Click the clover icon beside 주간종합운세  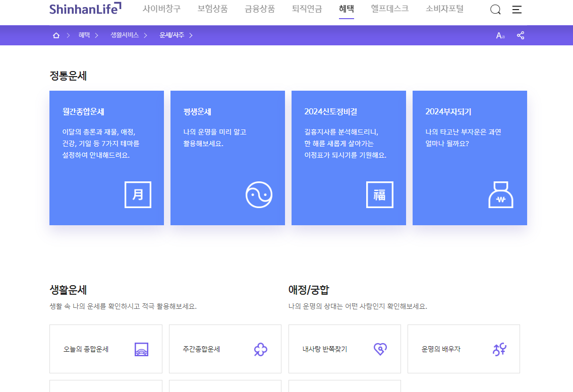coord(261,349)
